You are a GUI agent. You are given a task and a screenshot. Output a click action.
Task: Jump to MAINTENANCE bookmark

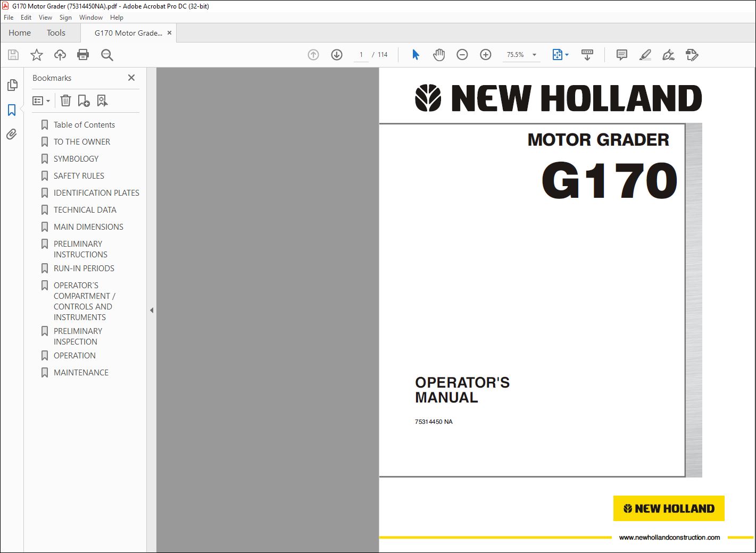point(81,373)
